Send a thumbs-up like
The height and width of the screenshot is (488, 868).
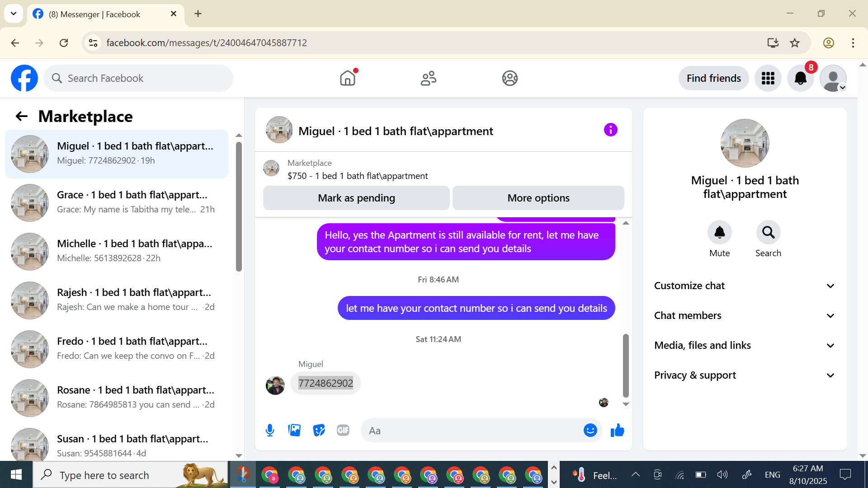point(617,430)
